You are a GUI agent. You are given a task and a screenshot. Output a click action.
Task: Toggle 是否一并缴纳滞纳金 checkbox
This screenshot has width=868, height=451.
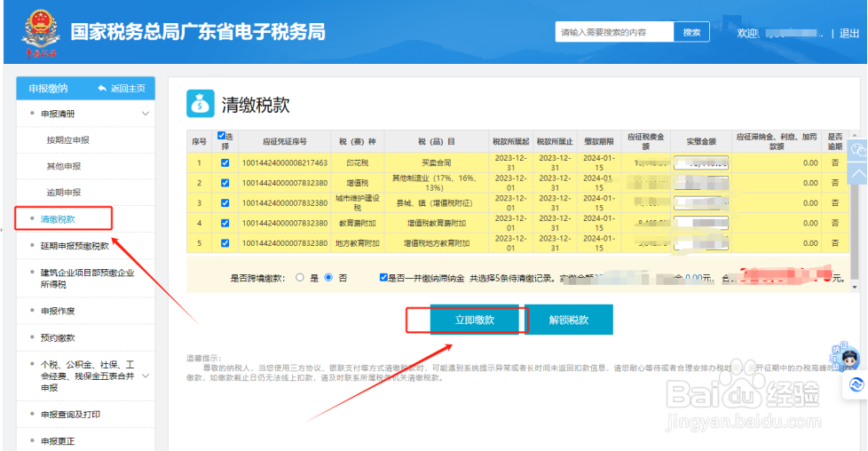point(383,277)
